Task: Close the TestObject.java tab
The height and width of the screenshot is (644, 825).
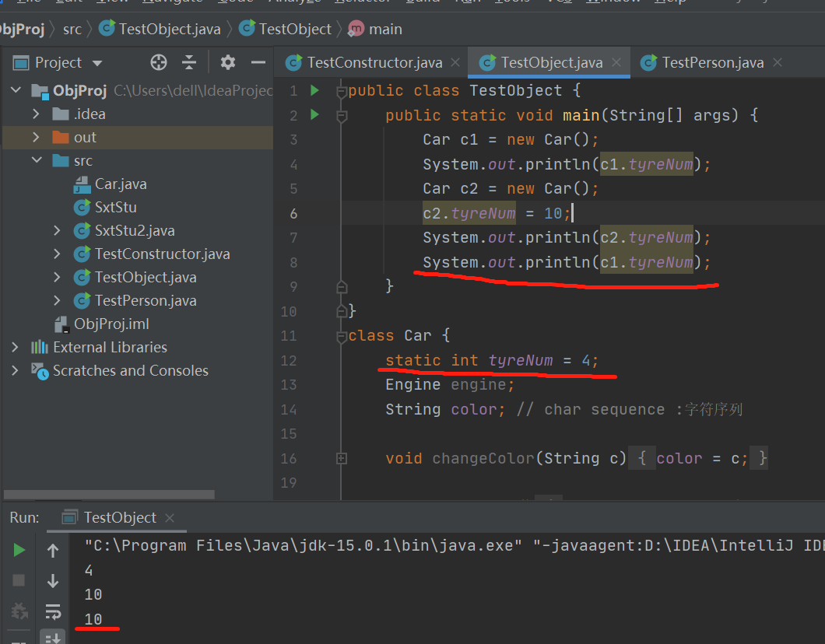Action: (616, 62)
